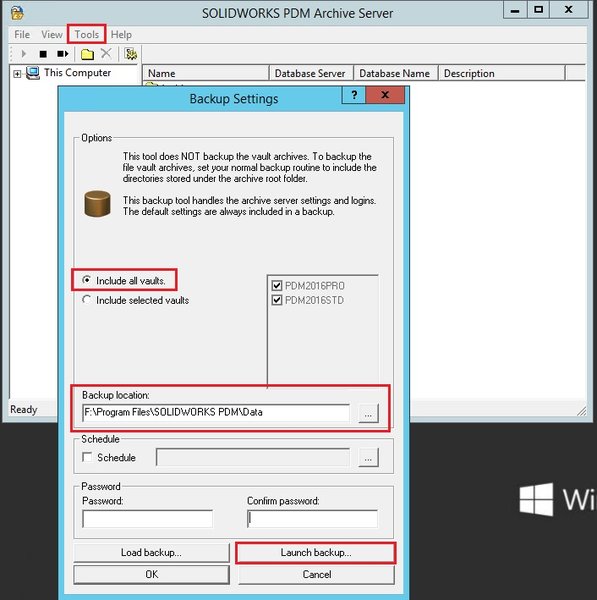Cancel the Backup Settings dialog
This screenshot has height=600, width=597.
tap(316, 574)
